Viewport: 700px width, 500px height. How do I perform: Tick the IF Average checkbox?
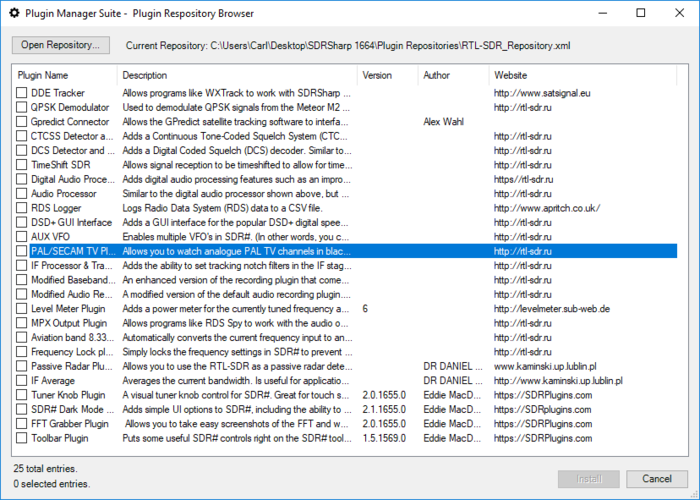pos(21,380)
